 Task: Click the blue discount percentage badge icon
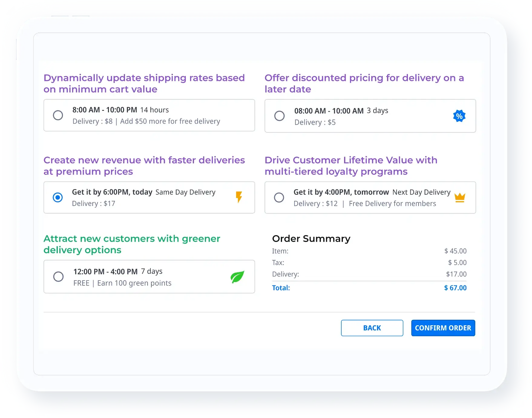[459, 116]
